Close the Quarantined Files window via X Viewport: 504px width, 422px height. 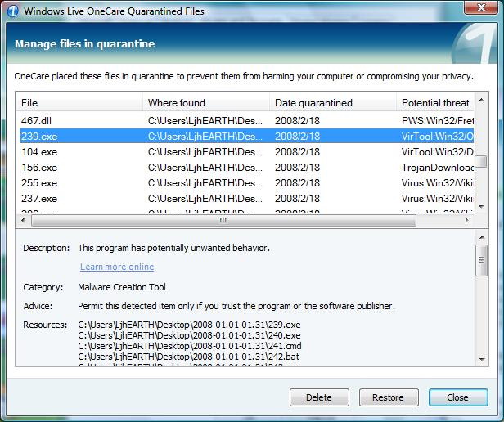pyautogui.click(x=481, y=7)
